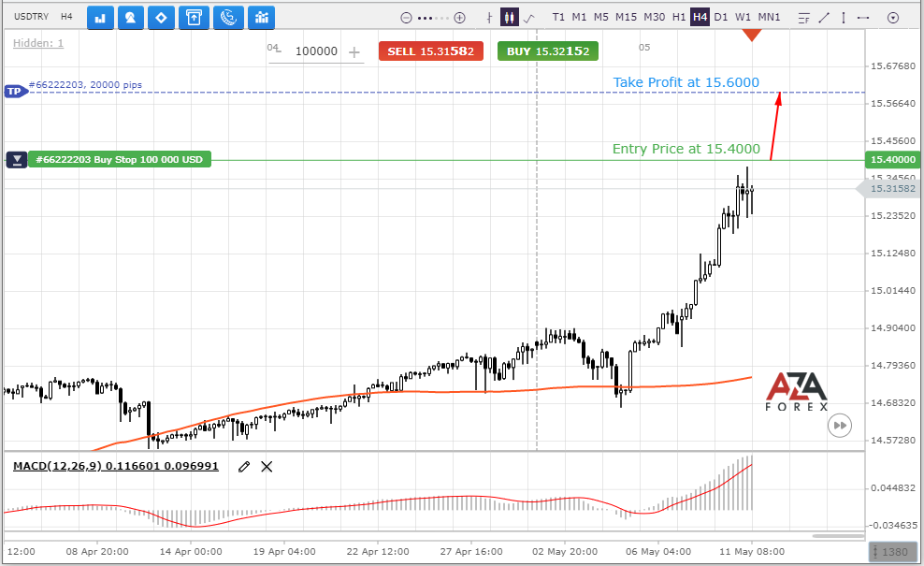This screenshot has width=924, height=566.
Task: Select the T1 tick timeframe
Action: (558, 17)
